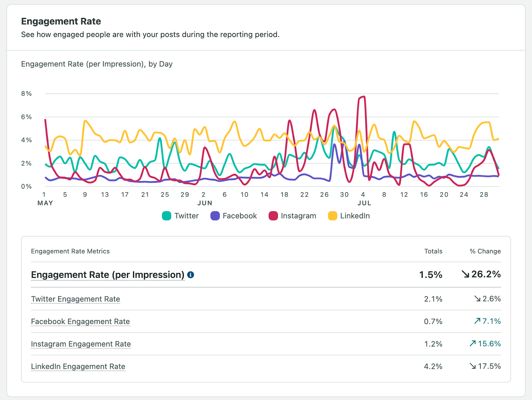The image size is (532, 400).
Task: Open the Facebook Engagement Rate link
Action: [x=80, y=322]
